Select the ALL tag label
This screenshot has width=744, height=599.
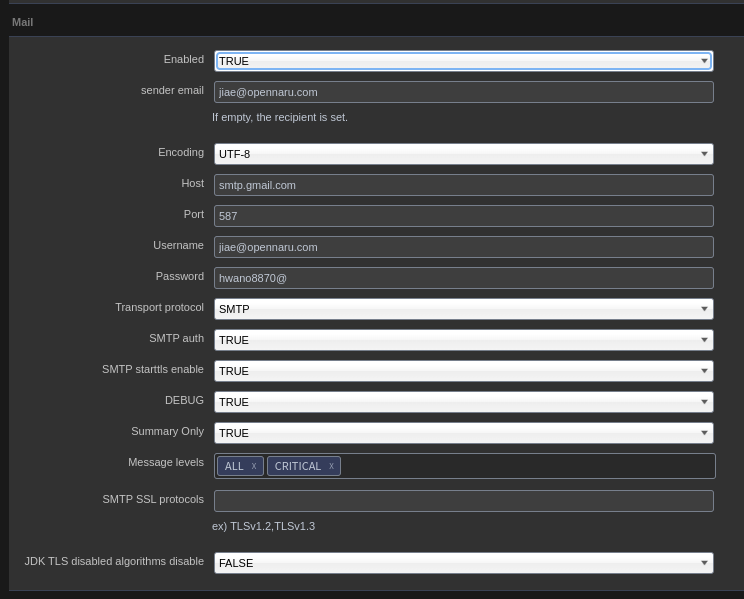click(x=234, y=466)
